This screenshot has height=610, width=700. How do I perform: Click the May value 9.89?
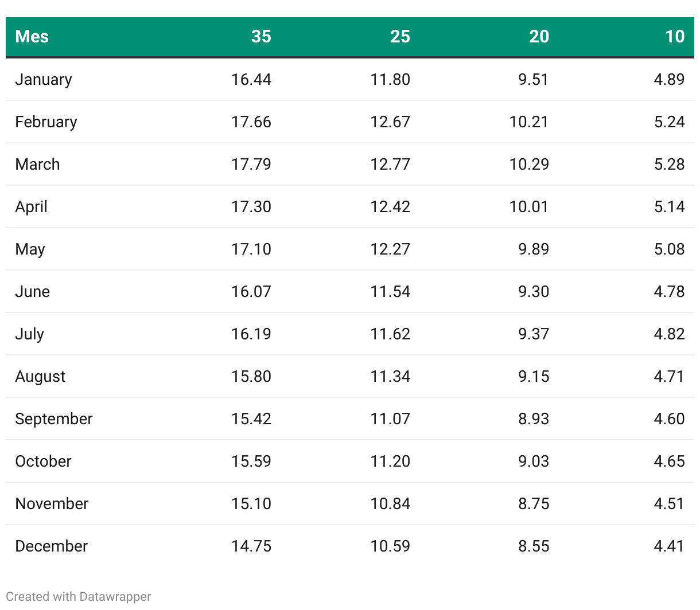coord(534,249)
